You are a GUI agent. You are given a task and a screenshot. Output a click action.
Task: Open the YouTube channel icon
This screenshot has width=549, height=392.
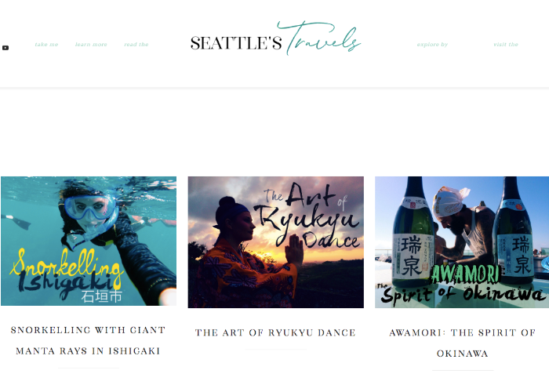5,48
